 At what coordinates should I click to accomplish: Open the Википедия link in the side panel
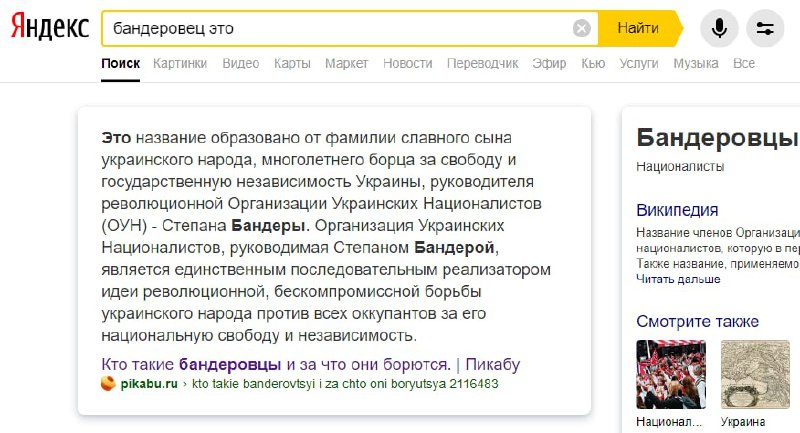pos(677,210)
